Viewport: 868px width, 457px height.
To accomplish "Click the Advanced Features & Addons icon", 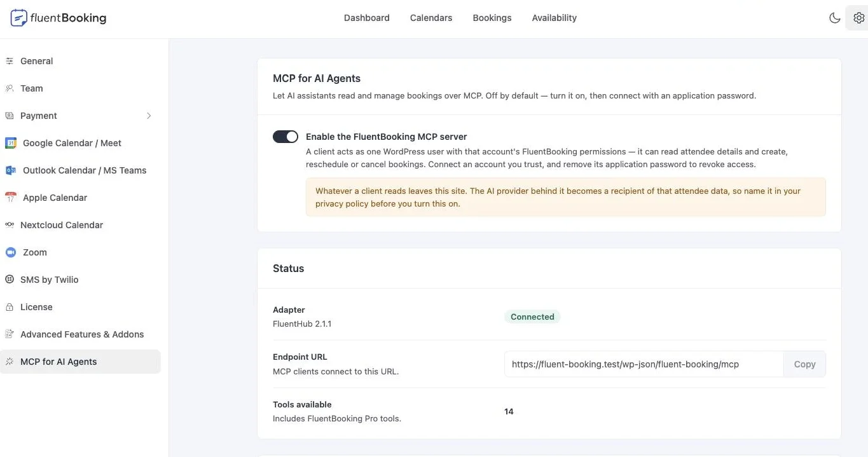I will 10,334.
